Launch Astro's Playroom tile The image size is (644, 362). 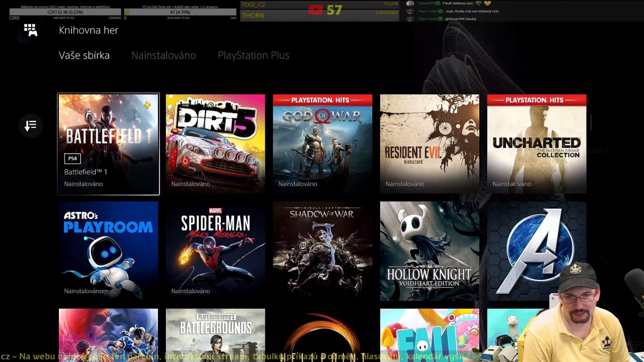(x=108, y=251)
